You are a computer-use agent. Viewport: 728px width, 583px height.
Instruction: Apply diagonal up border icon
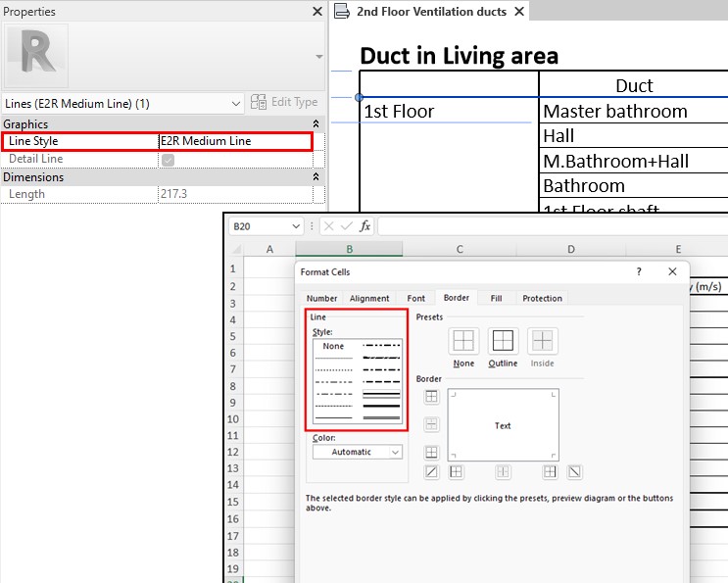[432, 471]
